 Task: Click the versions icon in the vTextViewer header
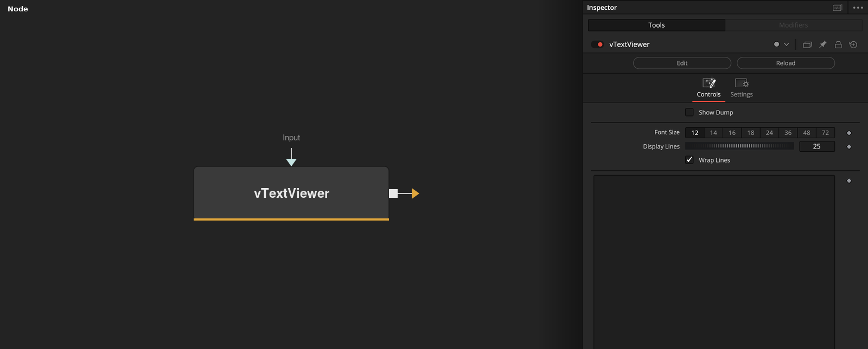pos(807,44)
